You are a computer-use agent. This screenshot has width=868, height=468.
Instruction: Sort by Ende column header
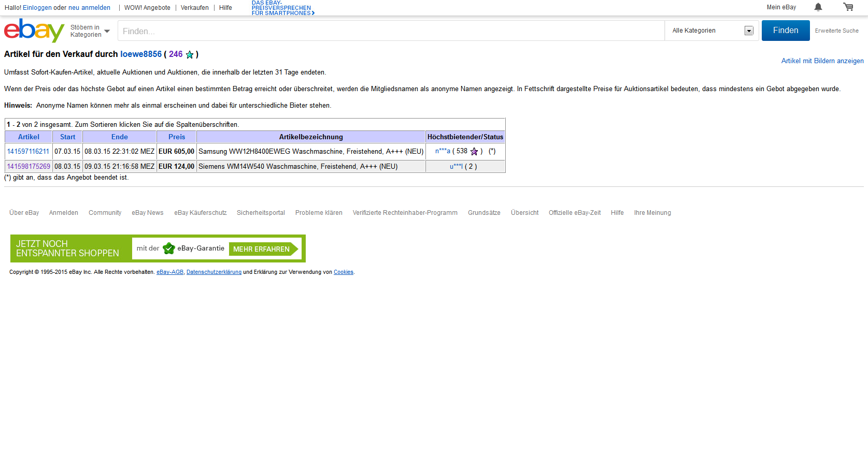click(120, 137)
